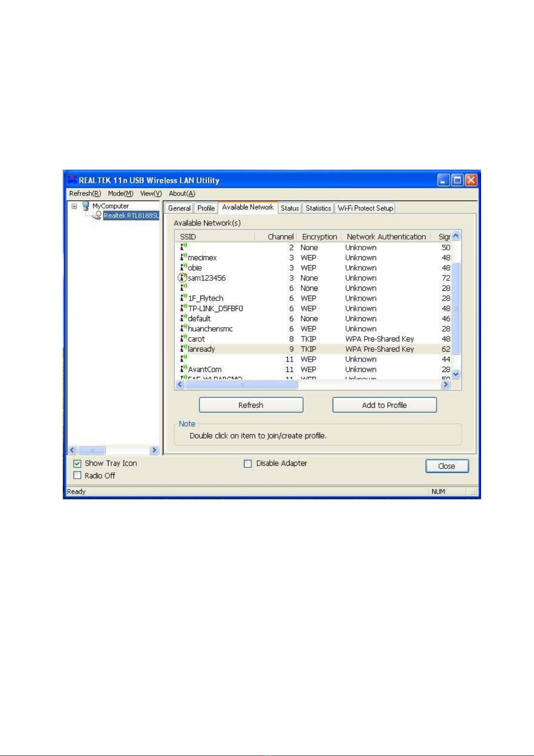Open the Statistics tab
This screenshot has height=756, width=534.
click(318, 208)
